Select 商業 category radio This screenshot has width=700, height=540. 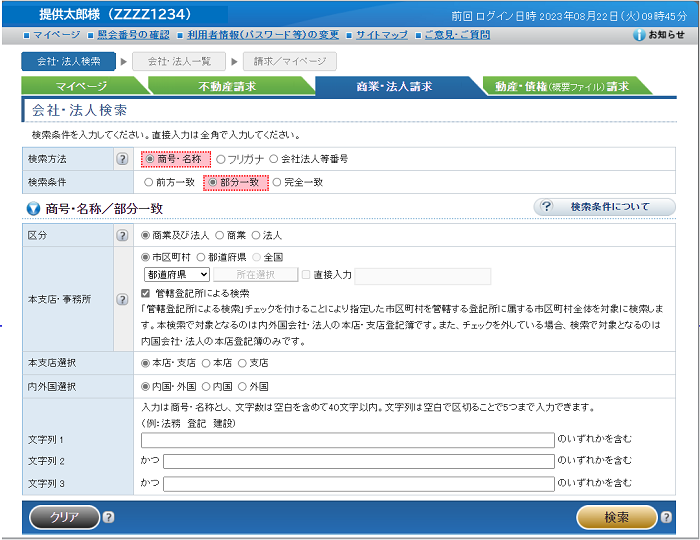[220, 235]
